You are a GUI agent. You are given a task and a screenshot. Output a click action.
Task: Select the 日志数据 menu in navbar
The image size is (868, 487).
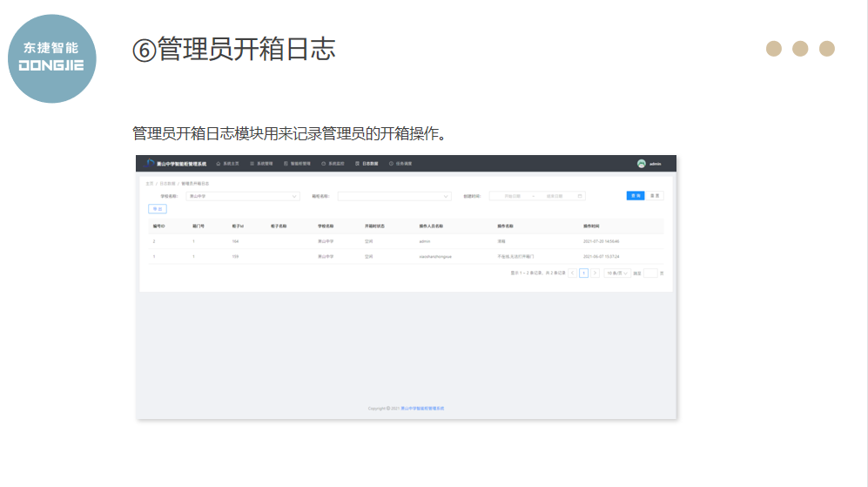(x=370, y=163)
